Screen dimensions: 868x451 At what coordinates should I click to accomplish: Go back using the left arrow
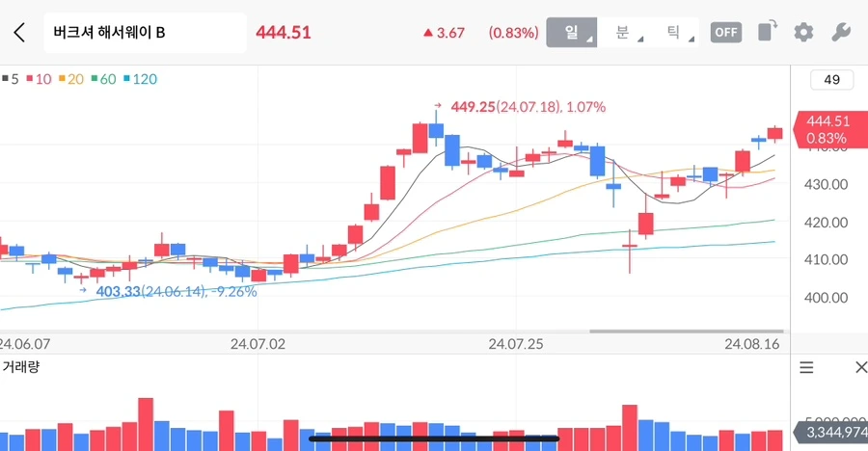click(x=19, y=33)
